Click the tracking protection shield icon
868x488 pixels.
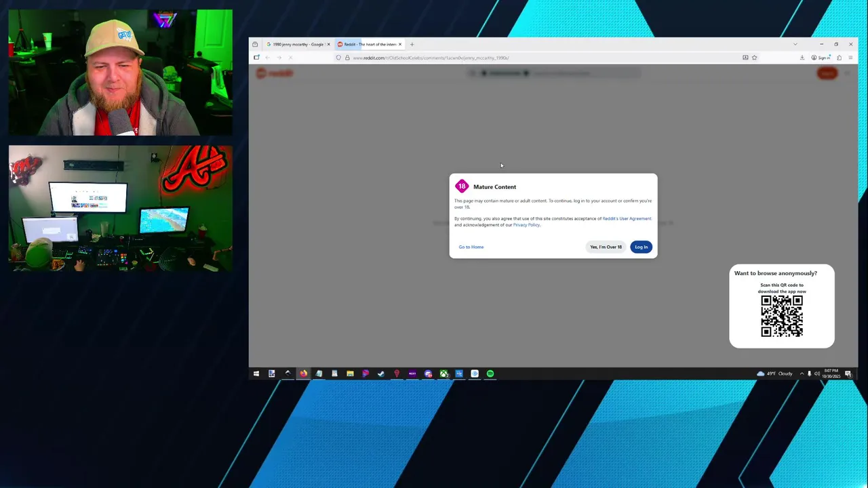[338, 58]
